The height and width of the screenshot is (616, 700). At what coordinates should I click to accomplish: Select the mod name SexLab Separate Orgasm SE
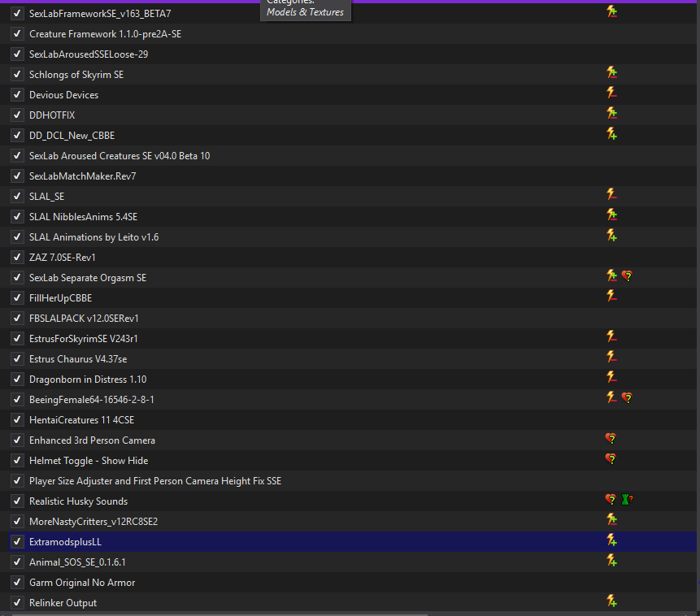pyautogui.click(x=88, y=278)
